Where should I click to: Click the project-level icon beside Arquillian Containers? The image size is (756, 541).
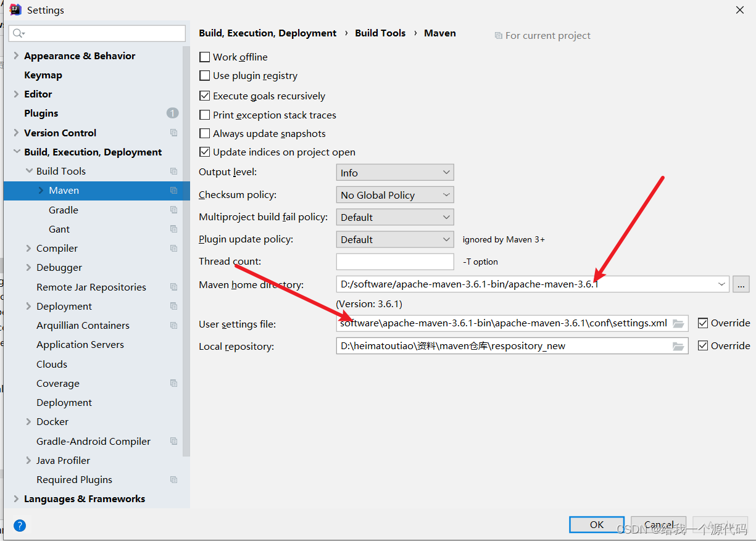click(174, 325)
